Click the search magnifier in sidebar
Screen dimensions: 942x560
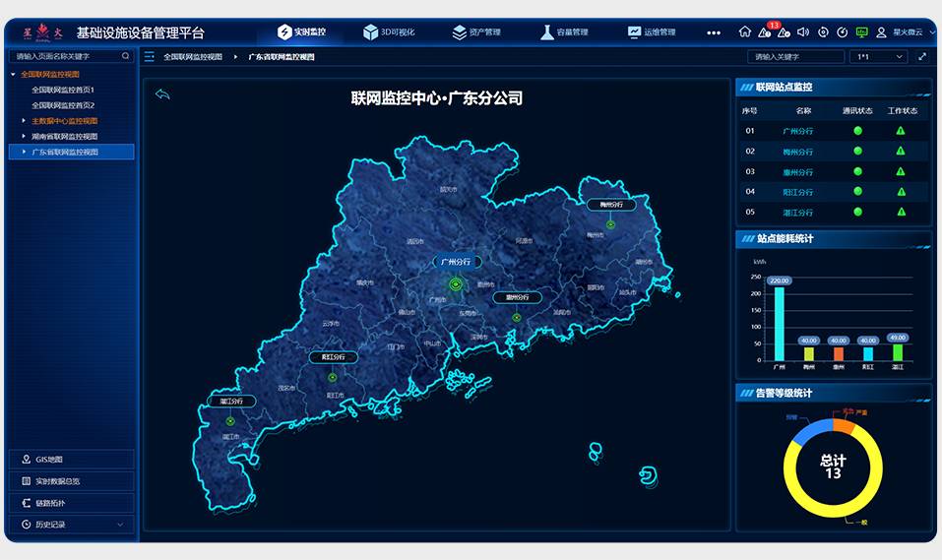coord(125,57)
